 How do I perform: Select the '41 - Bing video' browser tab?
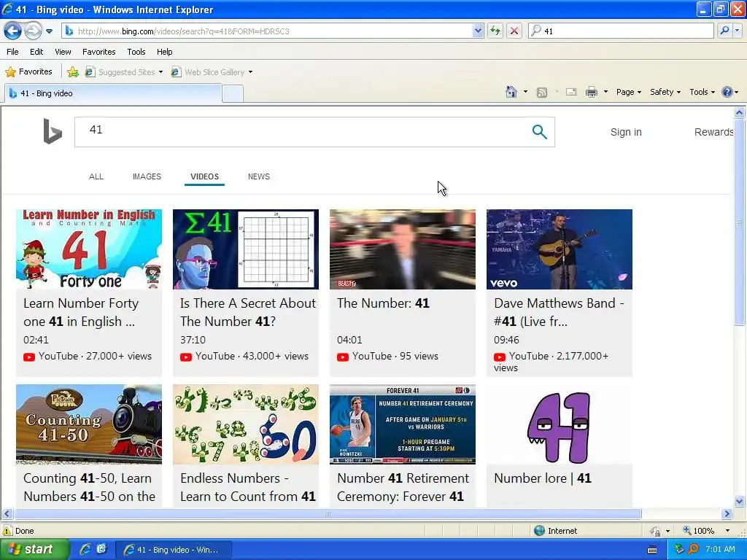click(x=113, y=93)
